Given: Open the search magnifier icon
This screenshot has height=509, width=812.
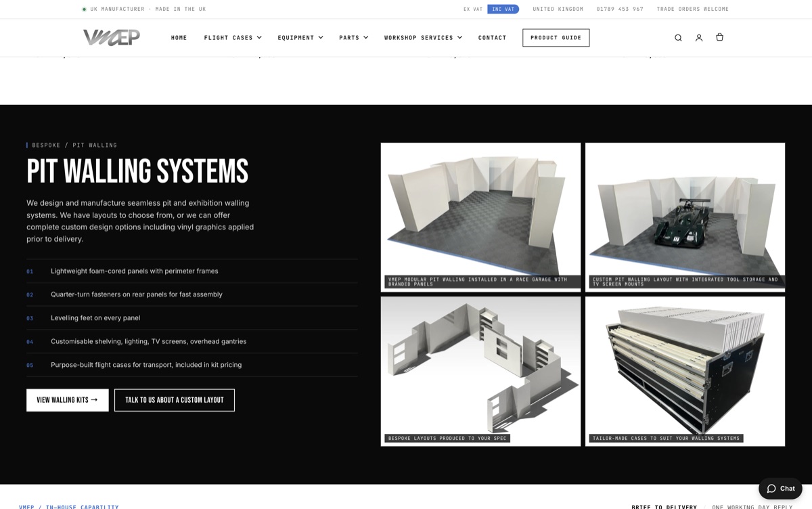Looking at the screenshot, I should (678, 38).
